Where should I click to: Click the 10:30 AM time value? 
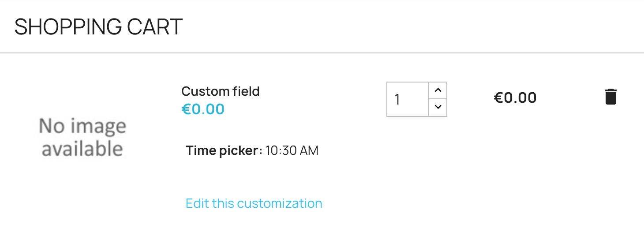click(x=292, y=151)
